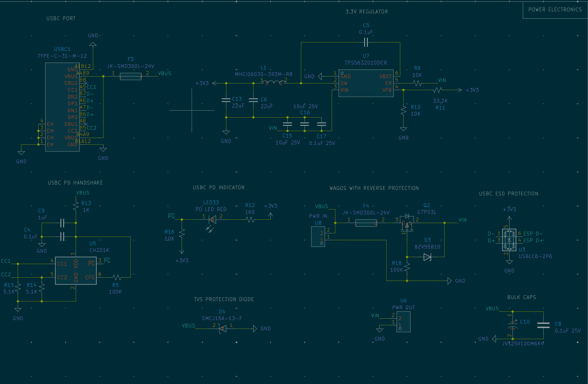
Task: Select the R14 5.1K resistor symbol
Action: [x=42, y=288]
